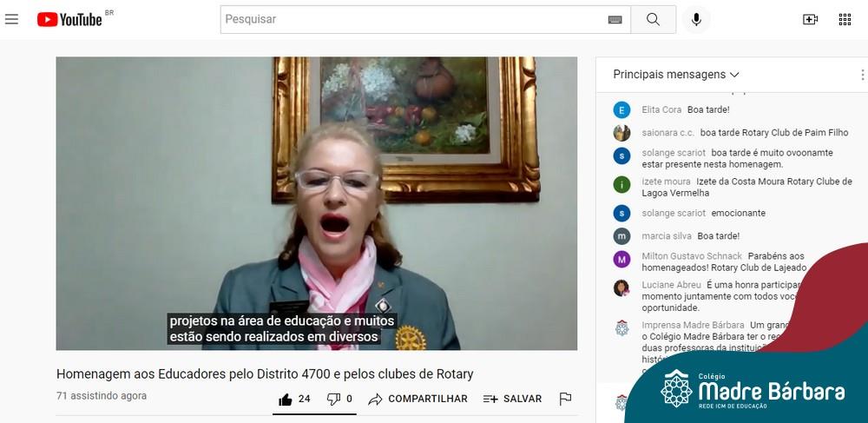The height and width of the screenshot is (423, 868).
Task: Click message 'boa tarde Rotary Club de Paim Filho'
Action: coord(774,133)
